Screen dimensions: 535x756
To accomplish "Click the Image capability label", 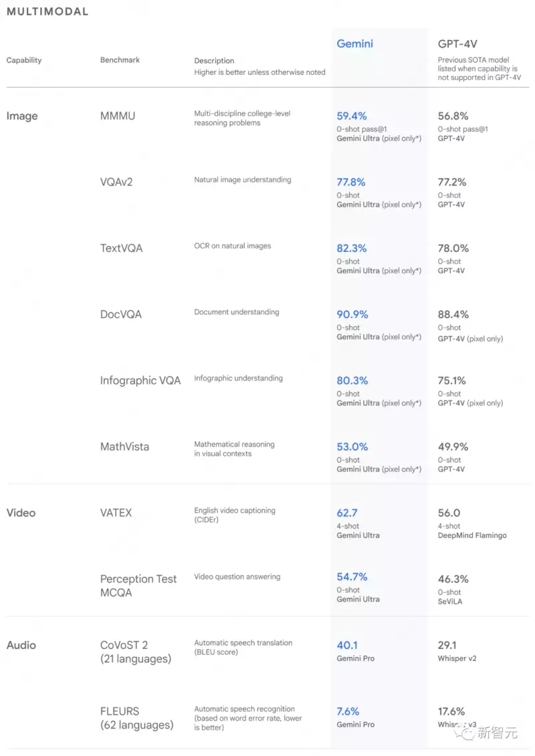I will pyautogui.click(x=21, y=116).
